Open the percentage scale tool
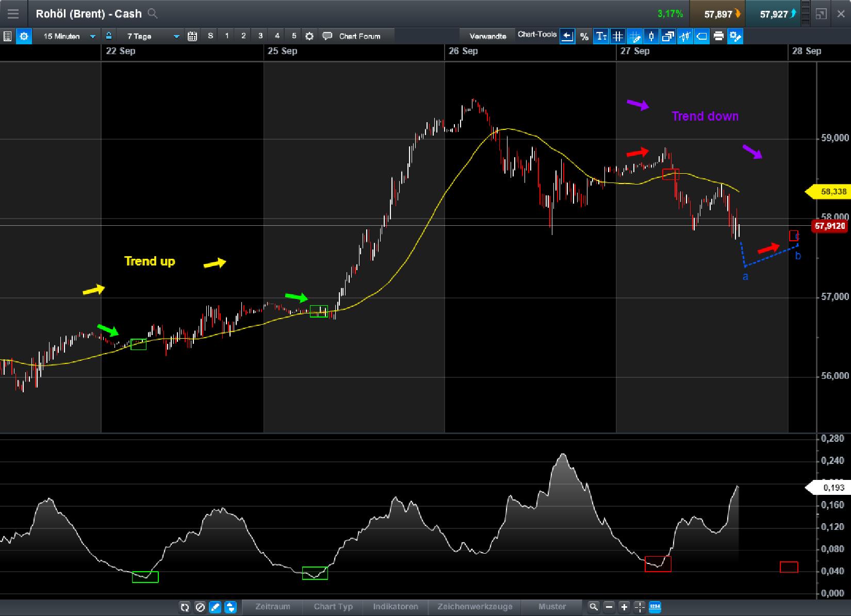Viewport: 851px width, 616px height. click(584, 36)
